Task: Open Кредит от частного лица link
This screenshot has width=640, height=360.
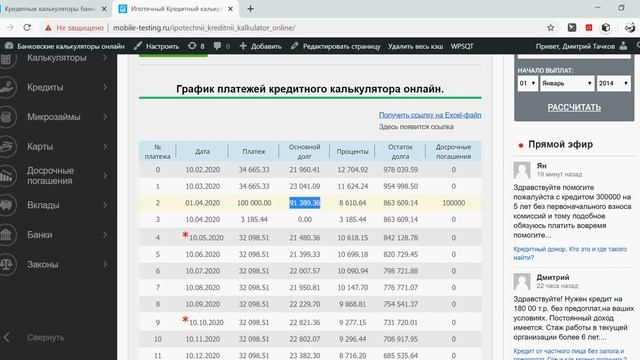Action: pos(570,354)
